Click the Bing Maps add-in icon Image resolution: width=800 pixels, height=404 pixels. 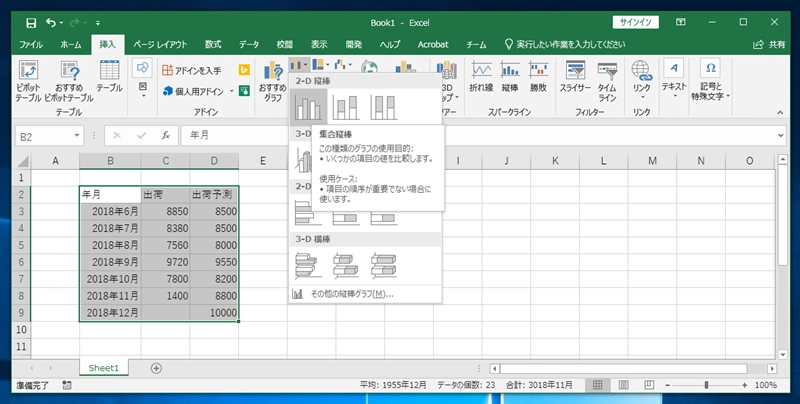point(244,70)
